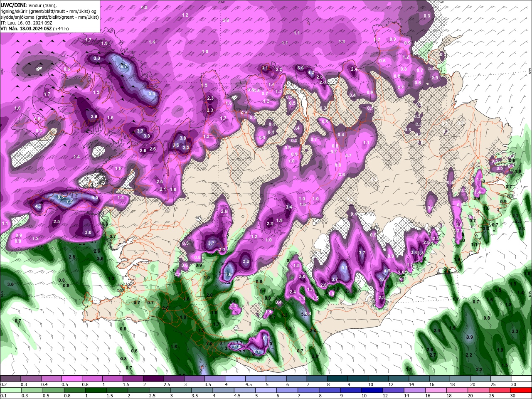Select upper legend swatch between 14 and 16
This screenshot has width=532, height=399.
pos(419,379)
